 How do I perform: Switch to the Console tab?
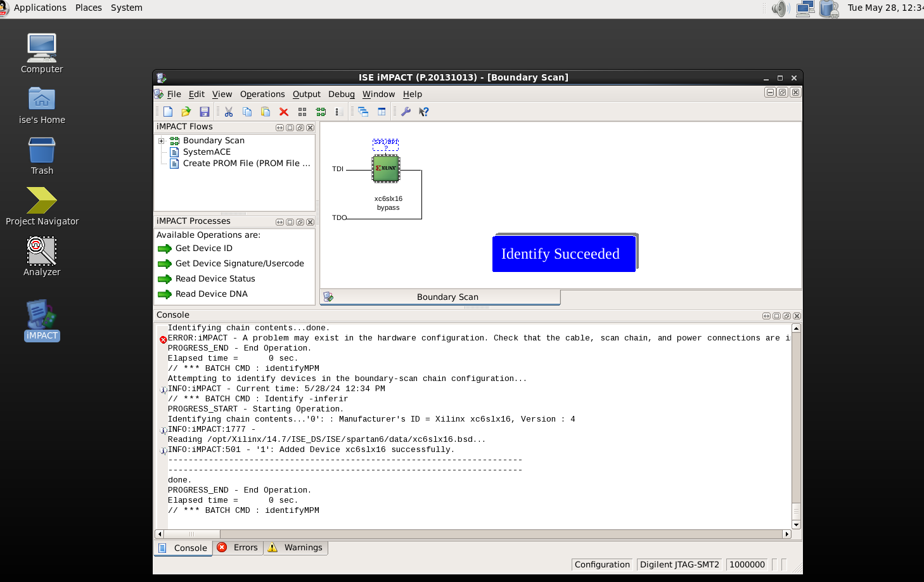(x=183, y=548)
